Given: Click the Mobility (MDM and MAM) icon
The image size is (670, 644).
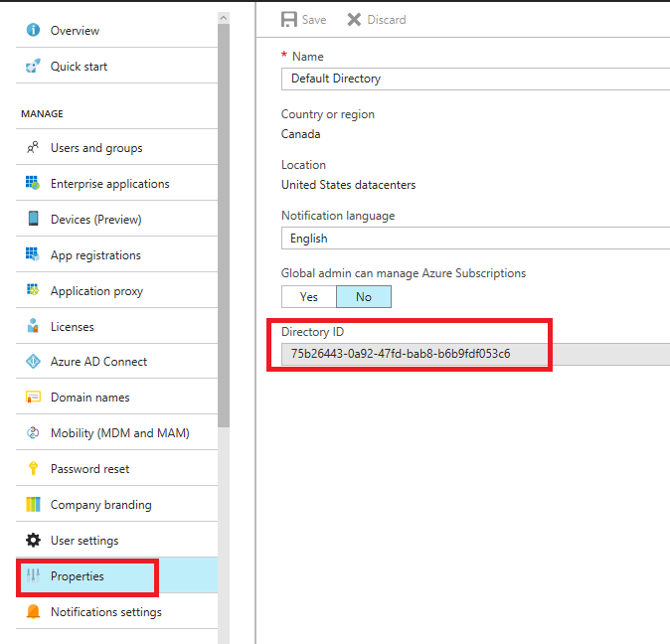Looking at the screenshot, I should (x=33, y=432).
